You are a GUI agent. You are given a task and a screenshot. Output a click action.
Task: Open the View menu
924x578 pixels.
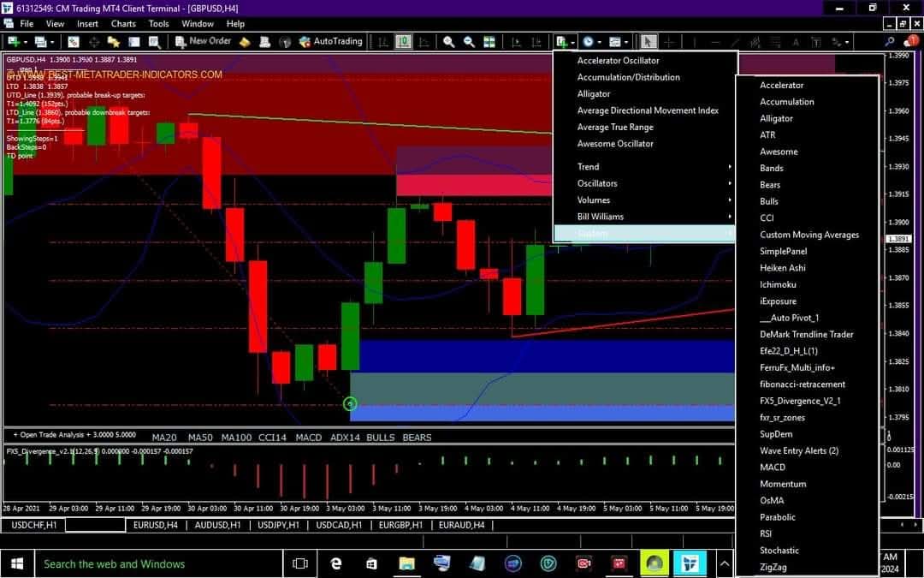point(55,24)
